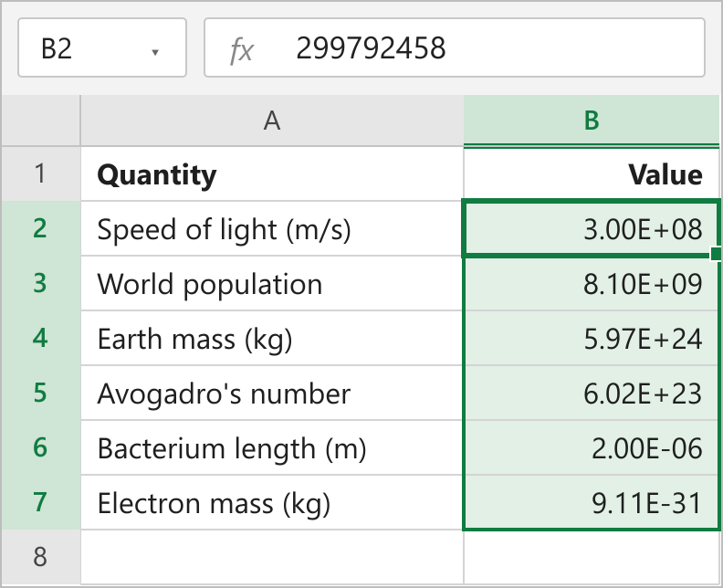Select column A header
Screen dimensions: 723x588
tap(272, 121)
